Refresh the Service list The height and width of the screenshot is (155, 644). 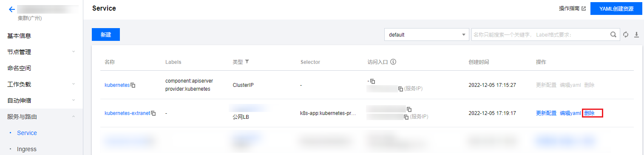(626, 34)
